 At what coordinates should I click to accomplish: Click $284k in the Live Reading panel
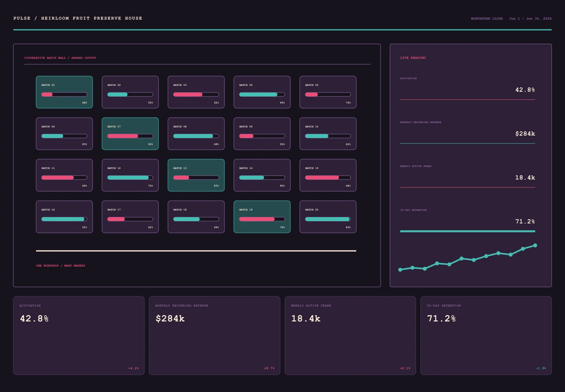525,134
